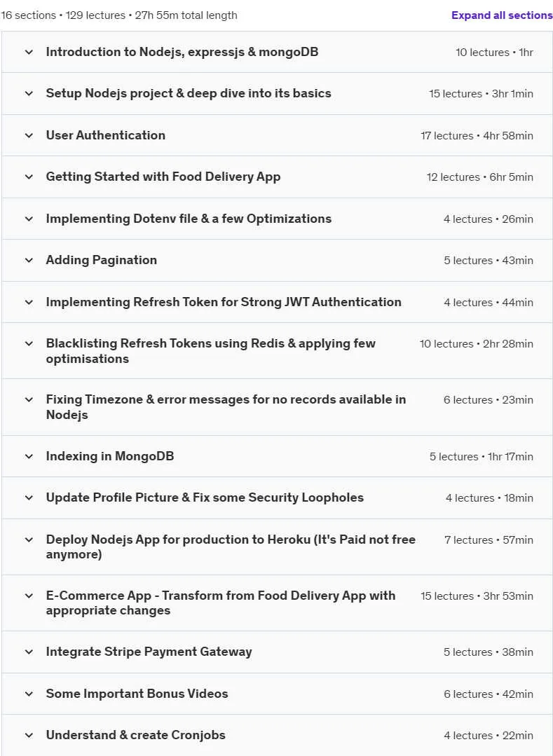The height and width of the screenshot is (756, 553).
Task: Open chevron beside Blacklisting Refresh Tokens using Redis
Action: pos(29,344)
